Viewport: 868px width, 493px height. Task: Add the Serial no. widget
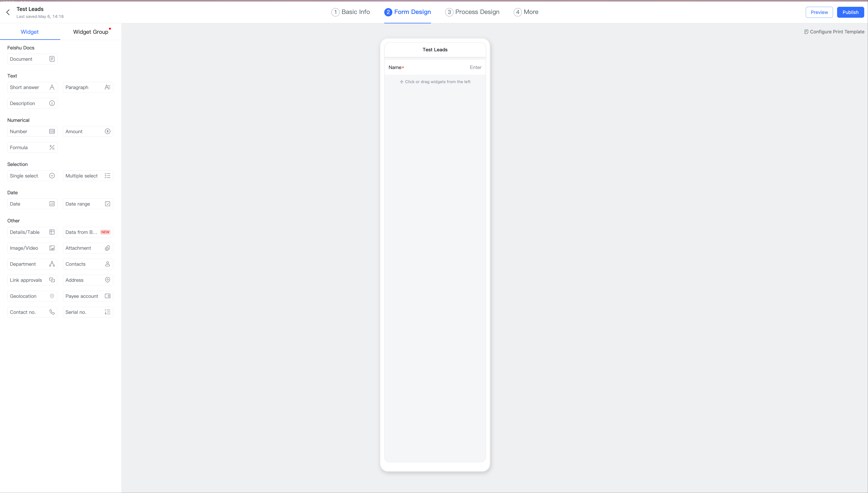(88, 312)
